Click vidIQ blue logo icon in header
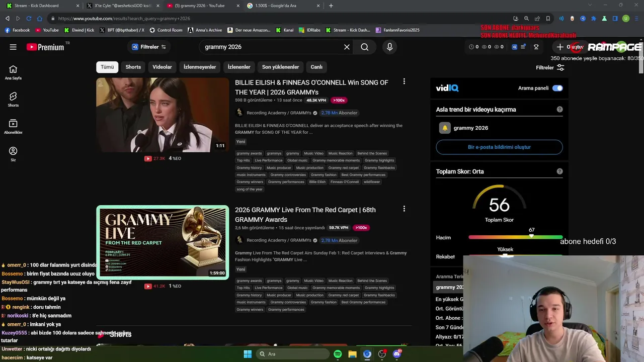The image size is (644, 362). [514, 47]
